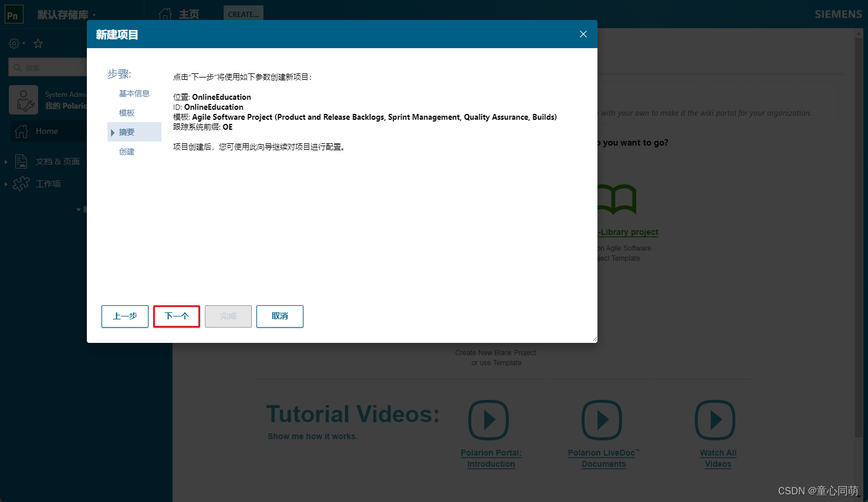This screenshot has width=868, height=502.
Task: Click the System Admin user avatar
Action: tap(23, 100)
